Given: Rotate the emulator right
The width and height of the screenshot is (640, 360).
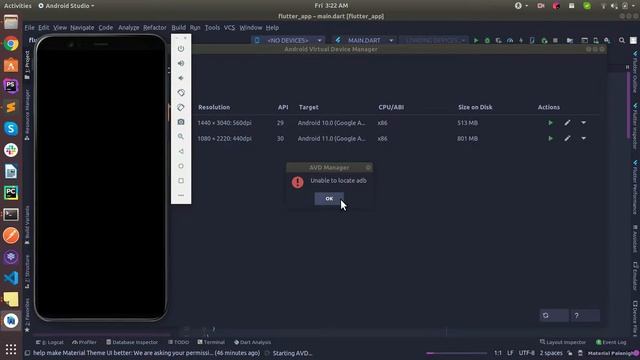Looking at the screenshot, I should (181, 107).
